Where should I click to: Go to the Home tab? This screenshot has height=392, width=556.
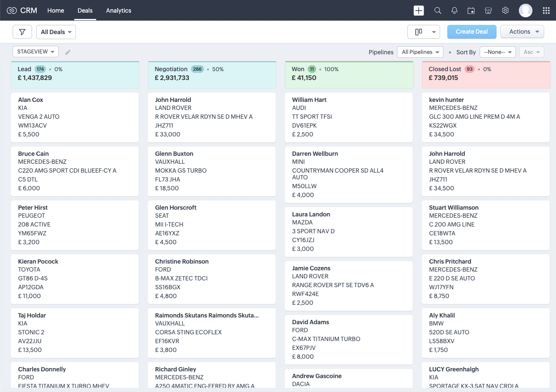[56, 11]
